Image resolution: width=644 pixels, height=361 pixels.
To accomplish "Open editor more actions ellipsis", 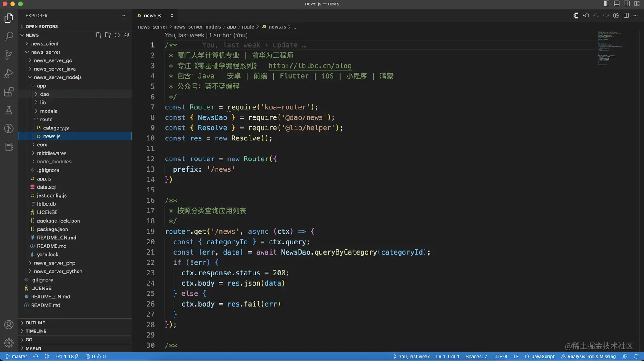I will [x=636, y=16].
